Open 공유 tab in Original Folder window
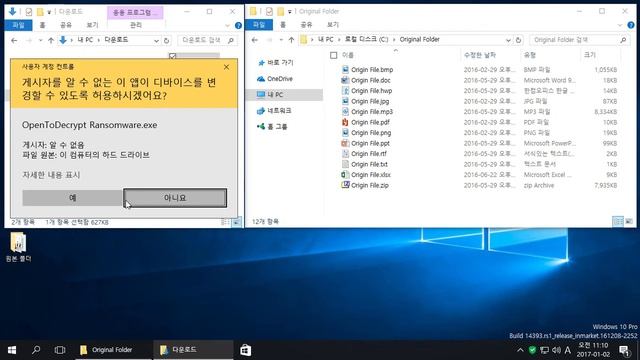Screen dimensions: 640x360 point(306,25)
